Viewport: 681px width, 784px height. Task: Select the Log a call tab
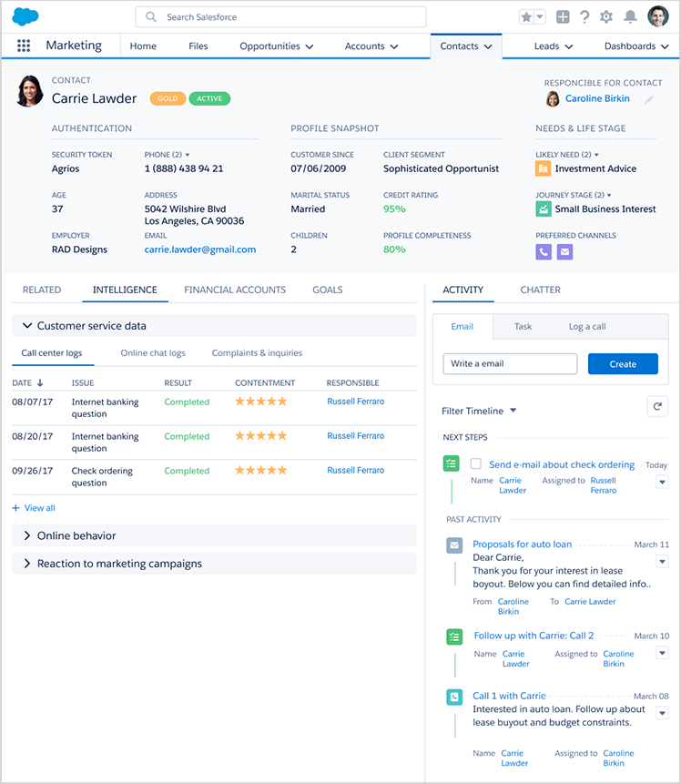(587, 327)
